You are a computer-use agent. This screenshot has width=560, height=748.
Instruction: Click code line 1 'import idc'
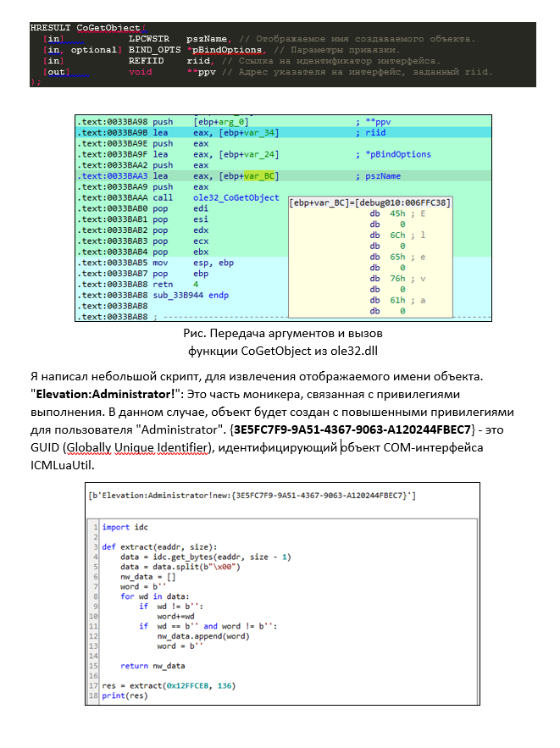click(x=125, y=527)
